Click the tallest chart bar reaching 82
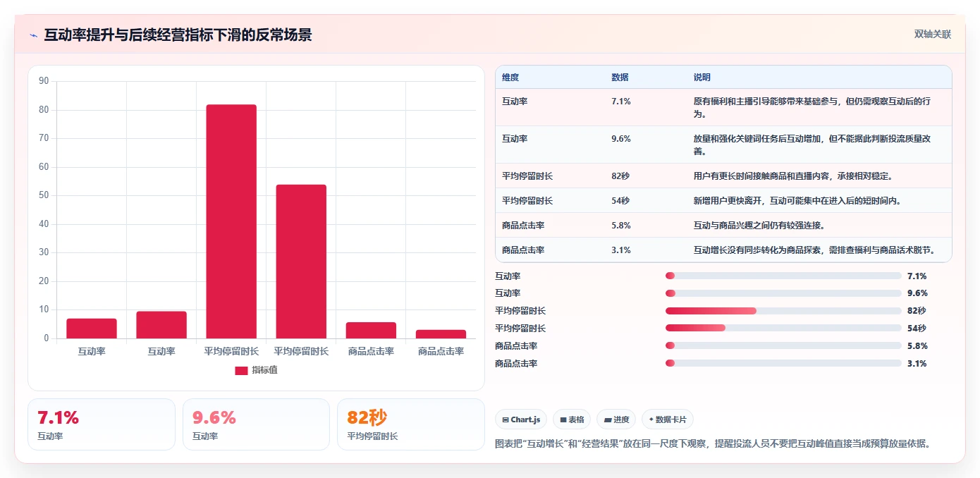The width and height of the screenshot is (980, 478). [231, 221]
